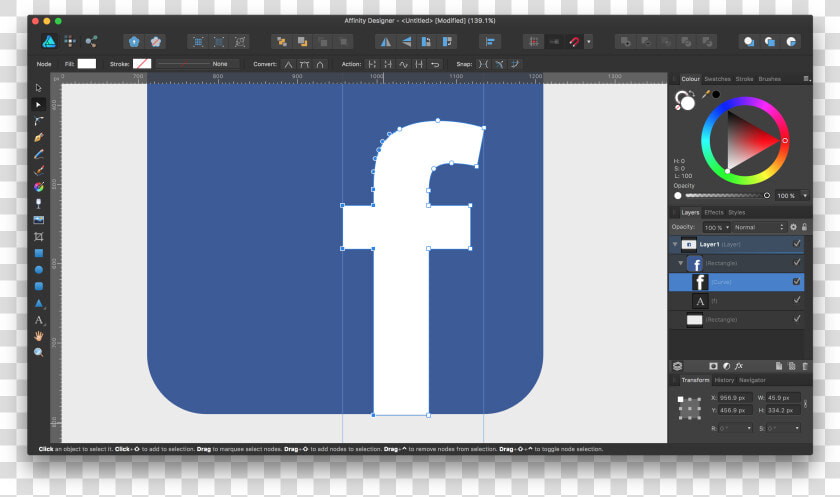Uncheck visibility of the text (f) layer
Viewport: 840px width, 497px height.
pyautogui.click(x=797, y=300)
